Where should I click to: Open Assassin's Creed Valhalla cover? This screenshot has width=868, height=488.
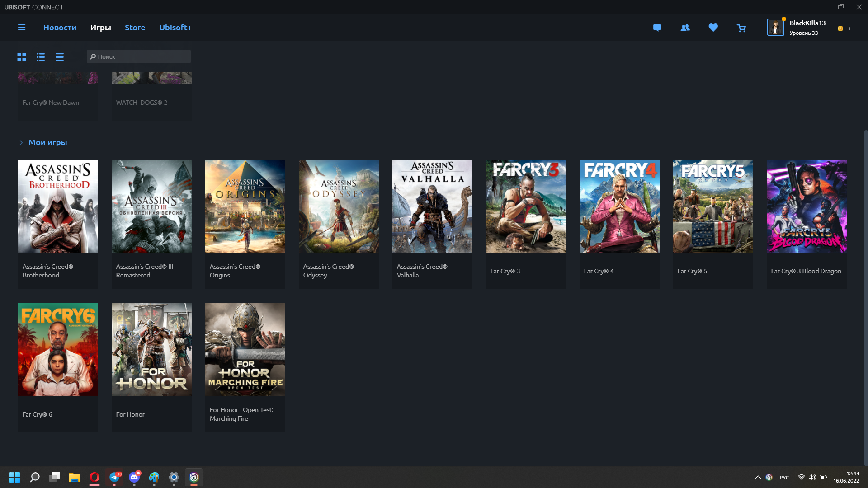432,206
